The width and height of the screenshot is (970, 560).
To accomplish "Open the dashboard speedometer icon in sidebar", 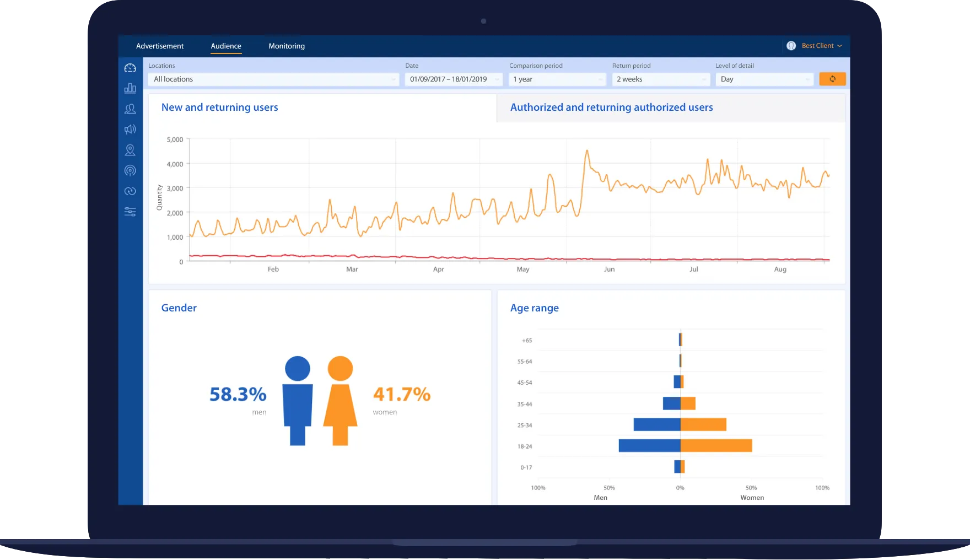I will point(130,68).
